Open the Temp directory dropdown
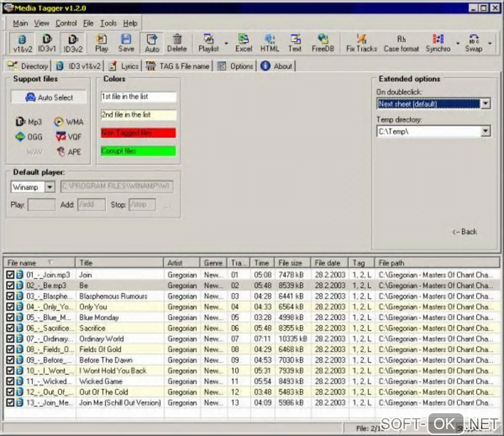This screenshot has width=504, height=436. pos(485,131)
